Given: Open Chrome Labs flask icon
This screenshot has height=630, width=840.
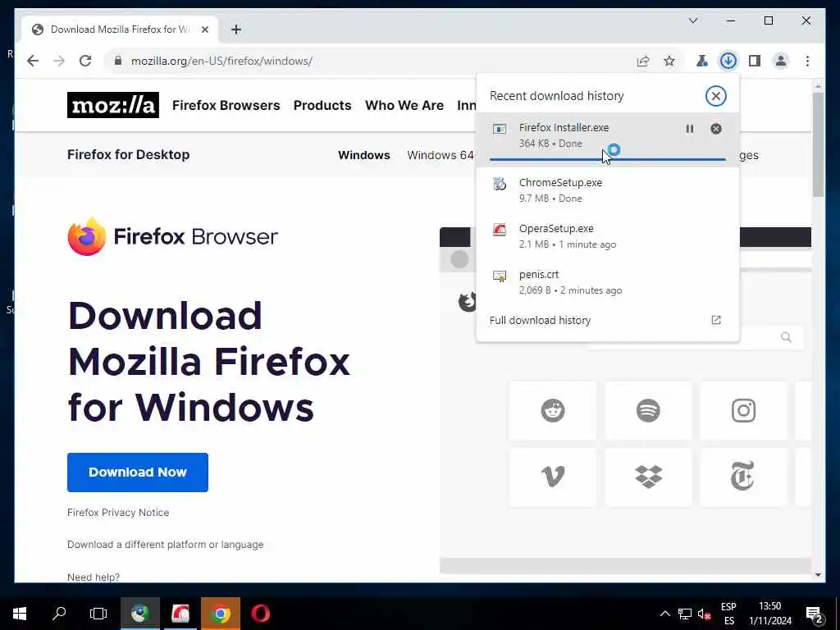Looking at the screenshot, I should pos(702,61).
